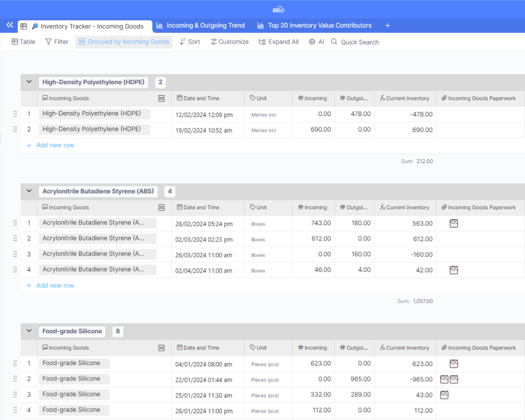Add new row under HDPE group
The image size is (525, 420).
click(55, 145)
